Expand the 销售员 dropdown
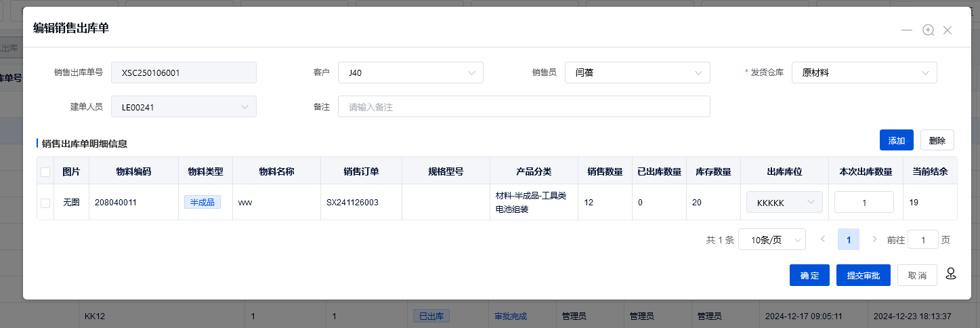Image resolution: width=980 pixels, height=328 pixels. (637, 73)
